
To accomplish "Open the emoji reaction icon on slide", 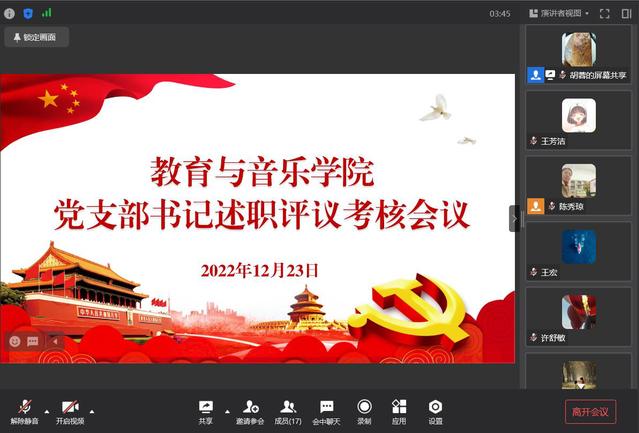I will (x=15, y=341).
